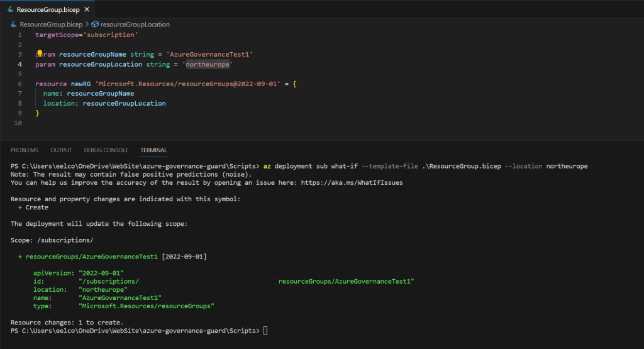Click line number 10 in the gutter

point(18,123)
